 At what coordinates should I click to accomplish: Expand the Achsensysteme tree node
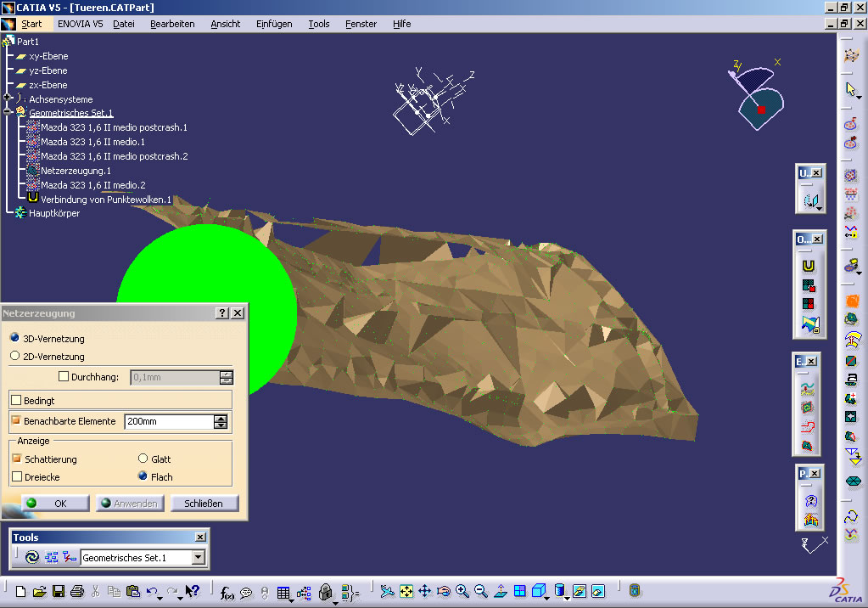pyautogui.click(x=7, y=98)
